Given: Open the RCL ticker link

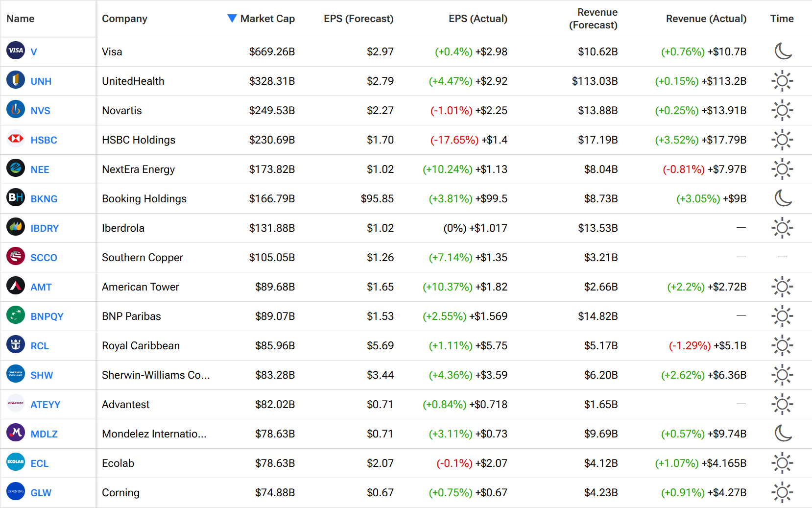Looking at the screenshot, I should click(40, 346).
